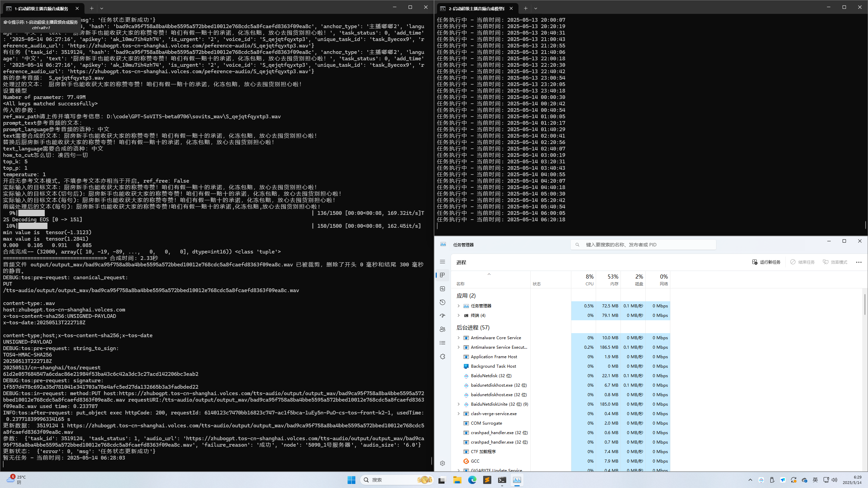This screenshot has width=868, height=488.
Task: Switch to the 1-启动超级主播音频合成服务 terminal tab
Action: point(41,8)
